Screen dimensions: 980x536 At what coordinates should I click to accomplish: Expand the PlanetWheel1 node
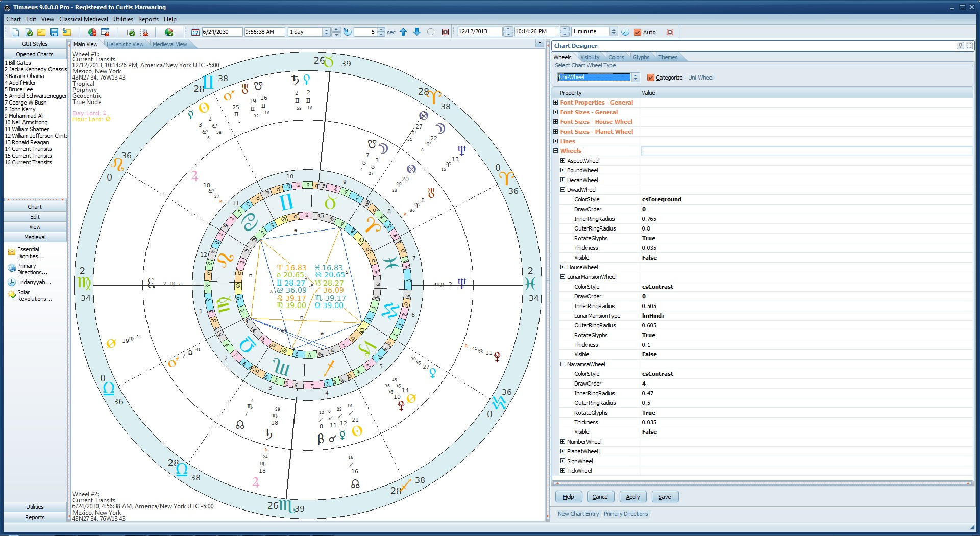point(563,451)
